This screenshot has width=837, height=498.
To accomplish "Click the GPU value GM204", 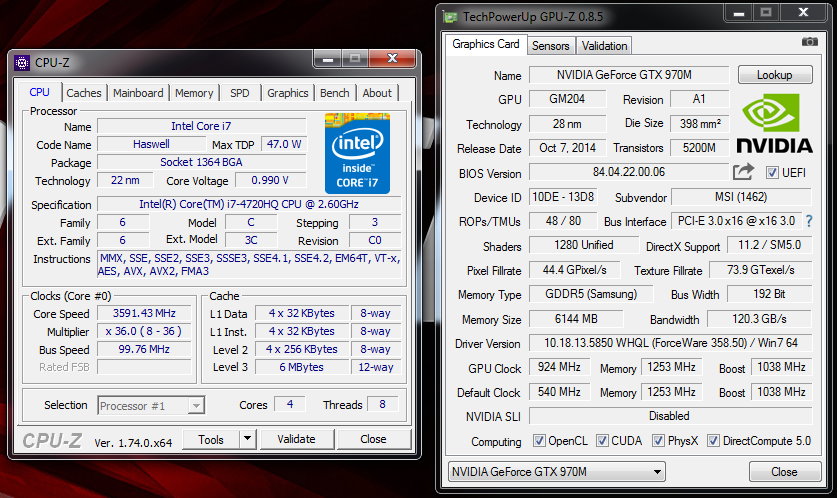I will pos(567,99).
